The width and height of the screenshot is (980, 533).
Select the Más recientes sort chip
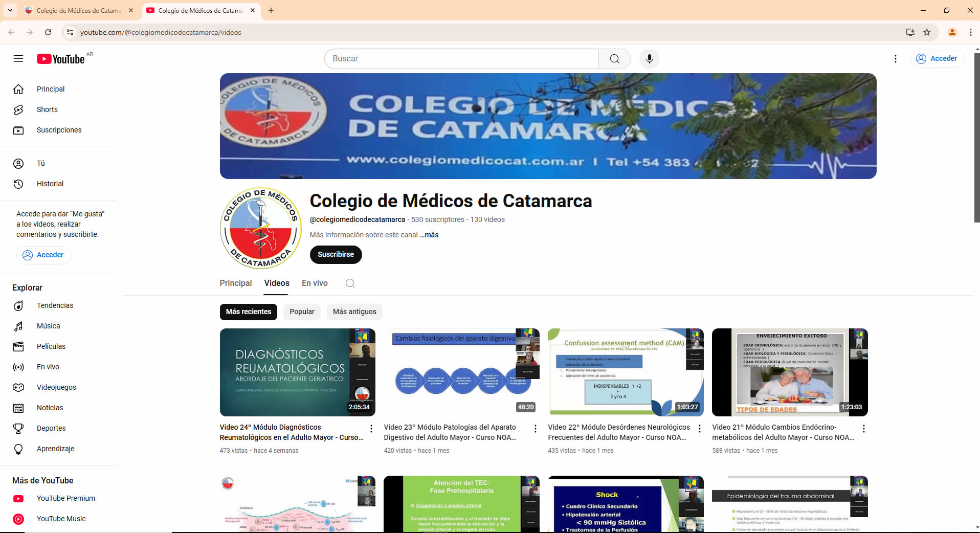249,312
